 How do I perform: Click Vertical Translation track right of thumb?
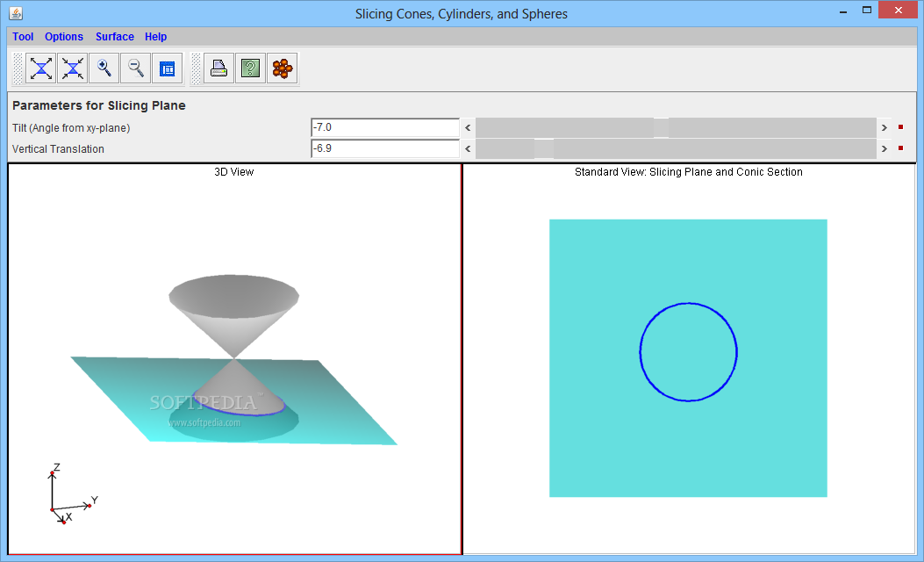(715, 148)
